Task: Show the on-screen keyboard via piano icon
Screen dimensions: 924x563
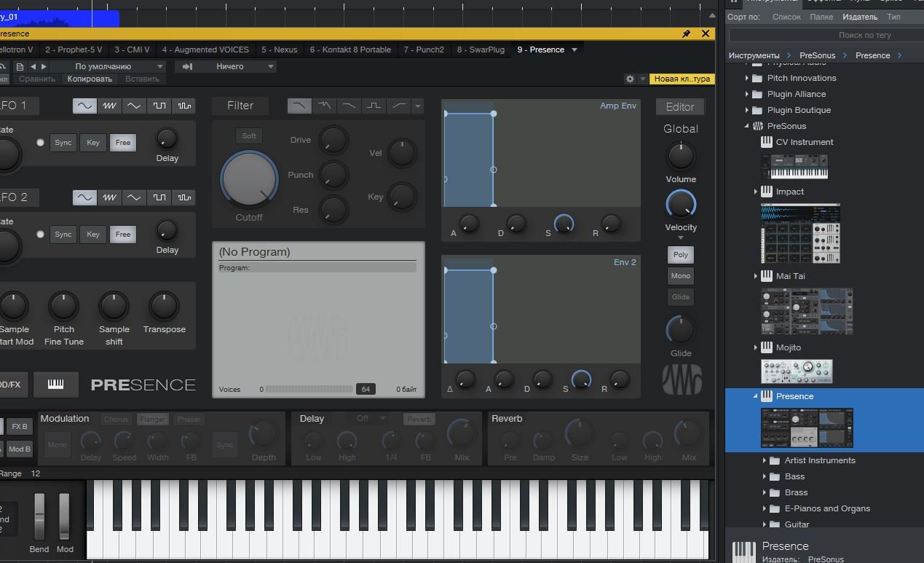Action: pyautogui.click(x=56, y=385)
